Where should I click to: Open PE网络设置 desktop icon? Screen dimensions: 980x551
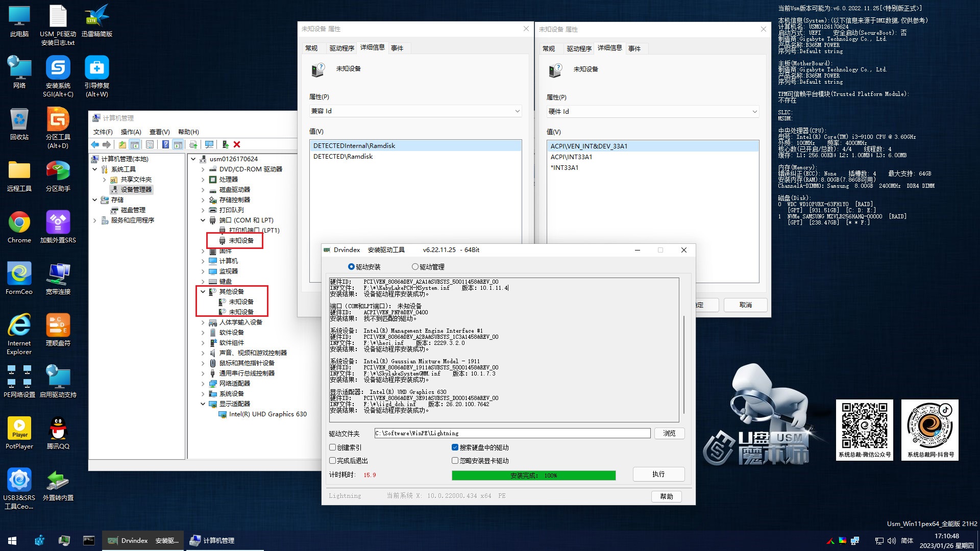coord(19,382)
